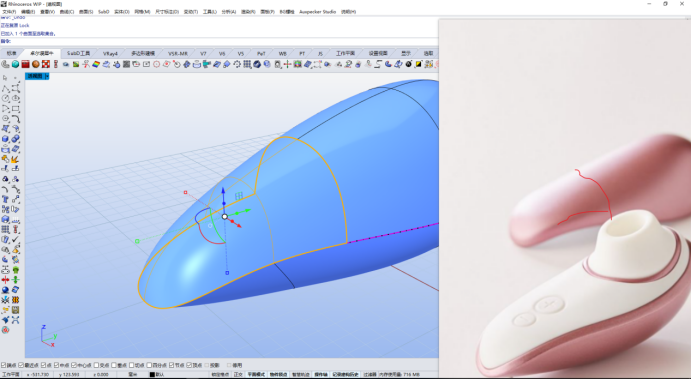Open the SubD menu in menu bar
Image resolution: width=692 pixels, height=380 pixels.
[103, 12]
